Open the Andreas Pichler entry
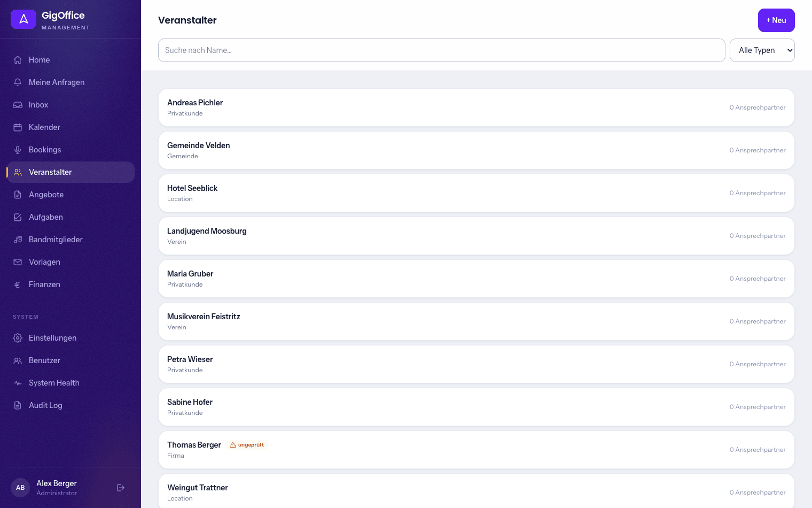Image resolution: width=812 pixels, height=508 pixels. (x=477, y=107)
